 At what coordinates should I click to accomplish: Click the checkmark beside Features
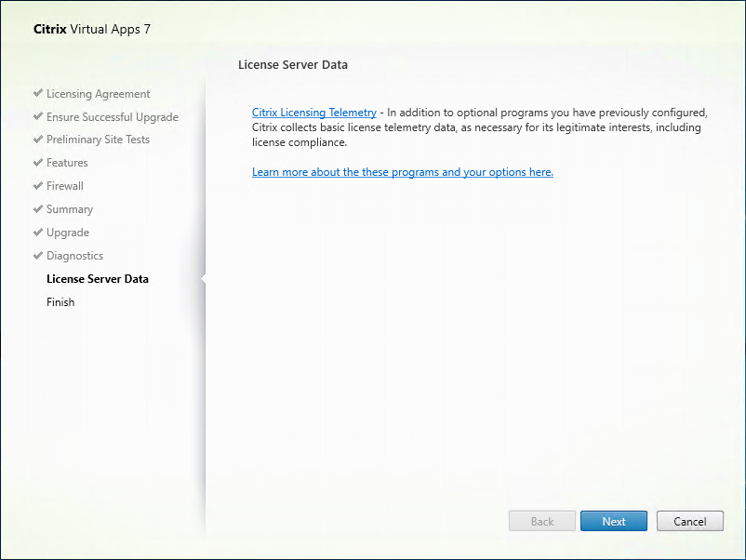(38, 162)
